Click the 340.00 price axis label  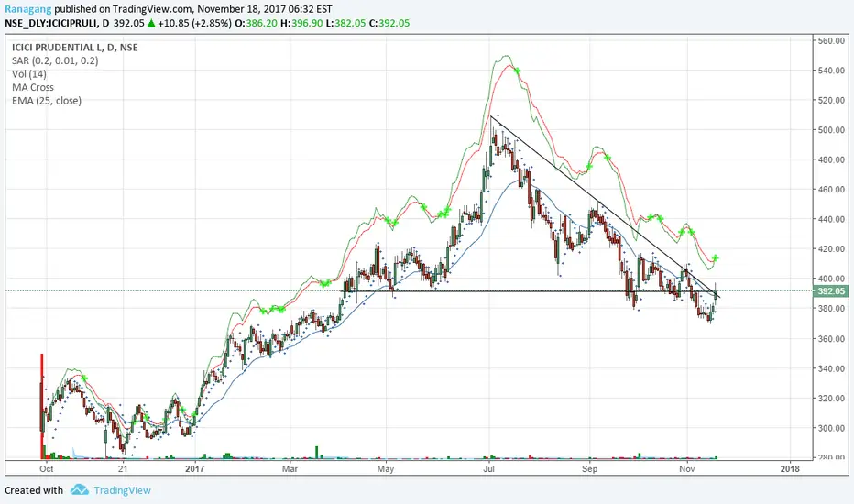(x=831, y=368)
